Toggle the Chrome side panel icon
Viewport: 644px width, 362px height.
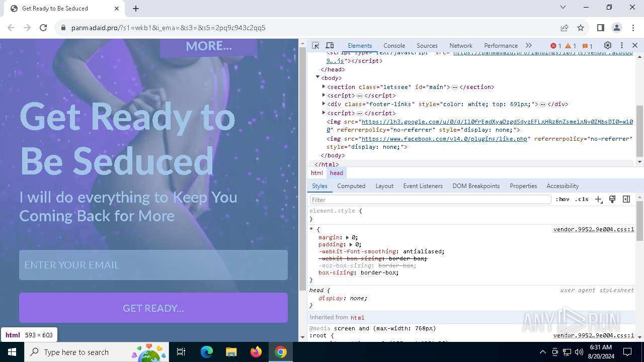(600, 28)
